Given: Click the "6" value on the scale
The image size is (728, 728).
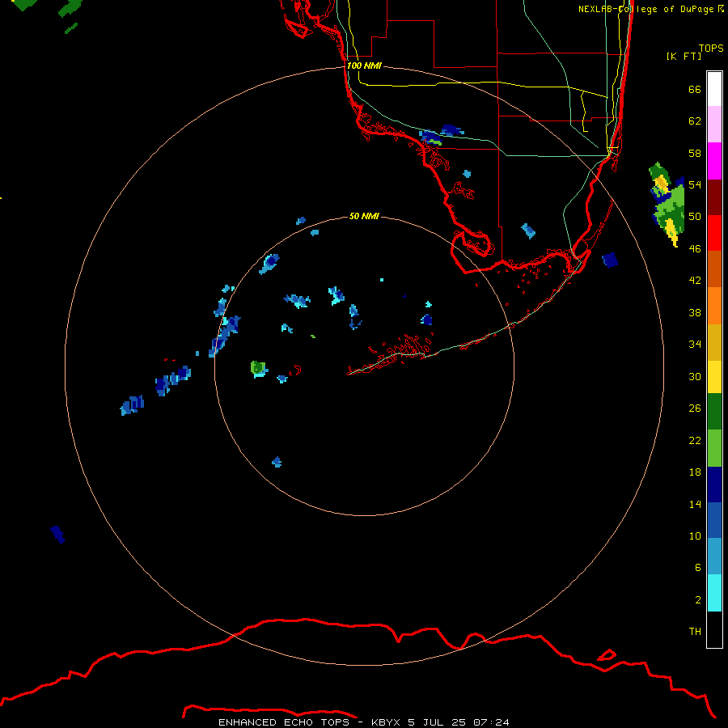Looking at the screenshot, I should (x=697, y=568).
